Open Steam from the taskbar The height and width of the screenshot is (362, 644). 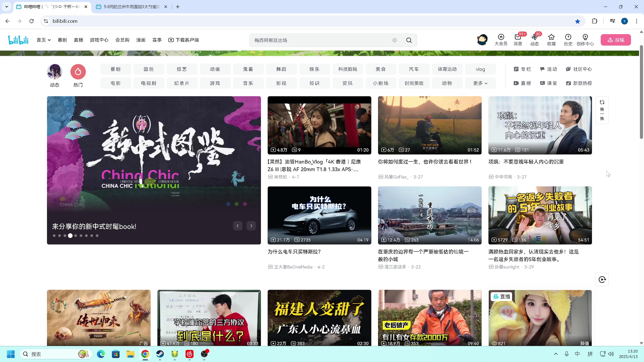point(160,354)
